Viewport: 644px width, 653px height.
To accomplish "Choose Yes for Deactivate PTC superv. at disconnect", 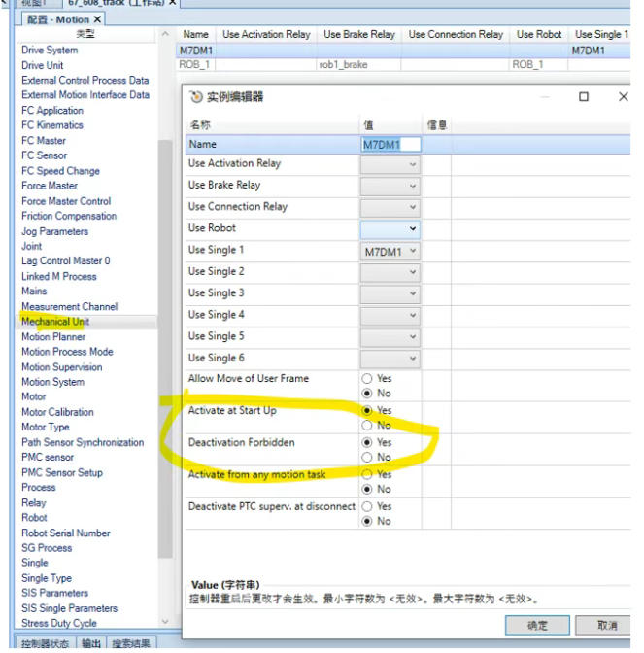I will pos(366,506).
